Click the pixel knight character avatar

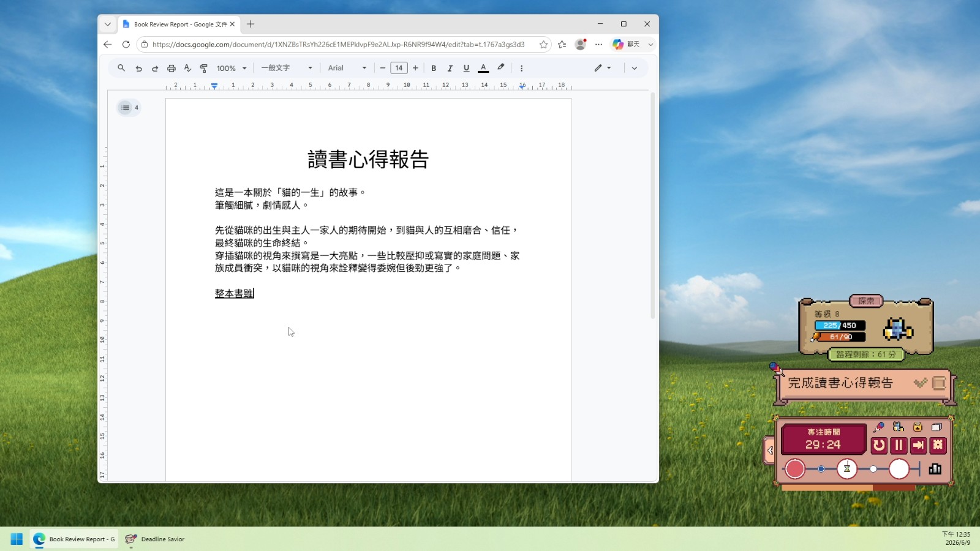click(x=898, y=329)
